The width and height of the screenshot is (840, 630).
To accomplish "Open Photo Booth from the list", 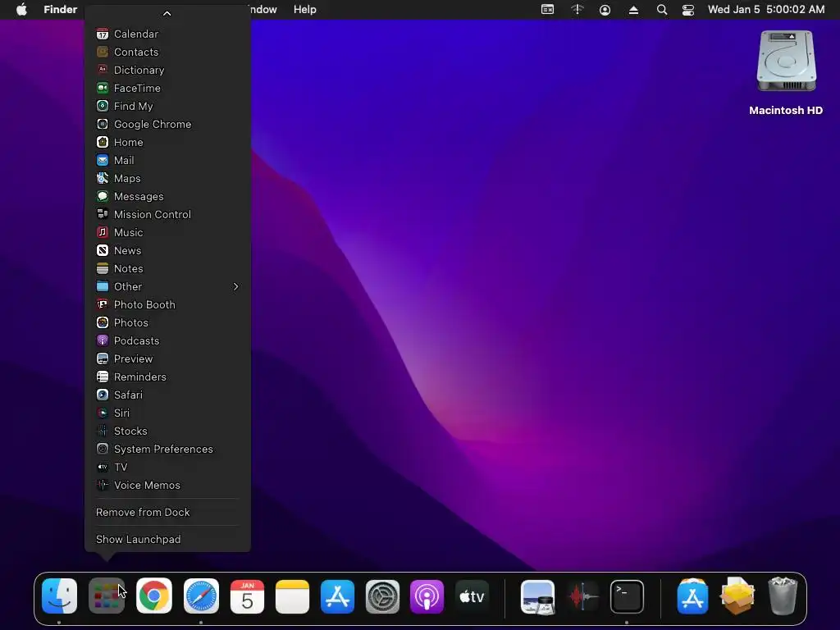I will pyautogui.click(x=167, y=304).
